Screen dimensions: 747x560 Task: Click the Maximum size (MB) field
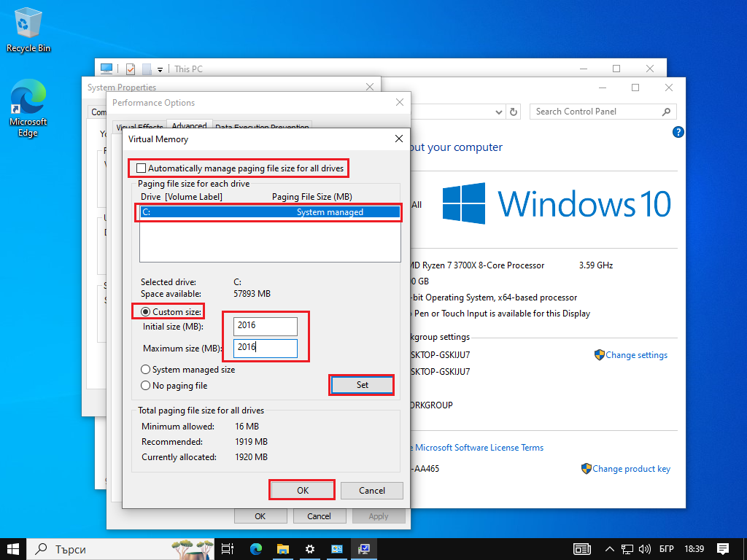click(x=266, y=348)
